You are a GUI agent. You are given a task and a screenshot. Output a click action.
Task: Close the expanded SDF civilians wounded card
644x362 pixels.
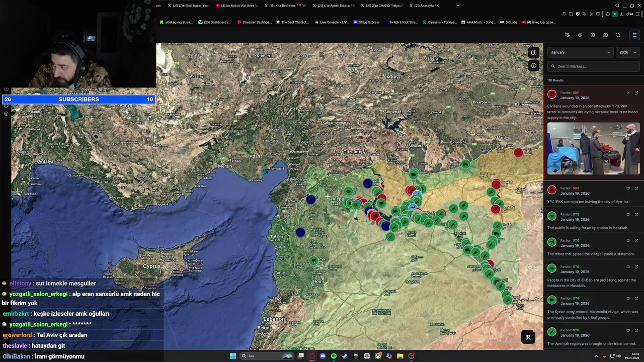tap(628, 93)
